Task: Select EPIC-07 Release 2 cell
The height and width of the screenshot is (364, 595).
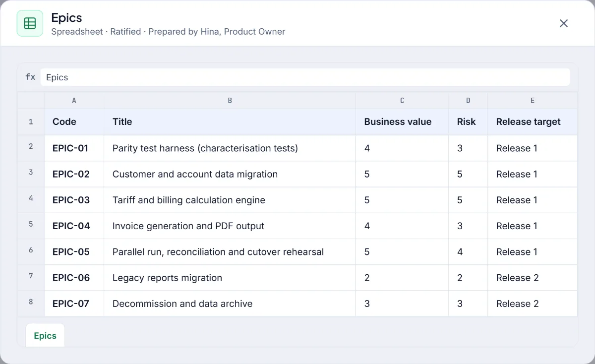Action: [x=533, y=303]
